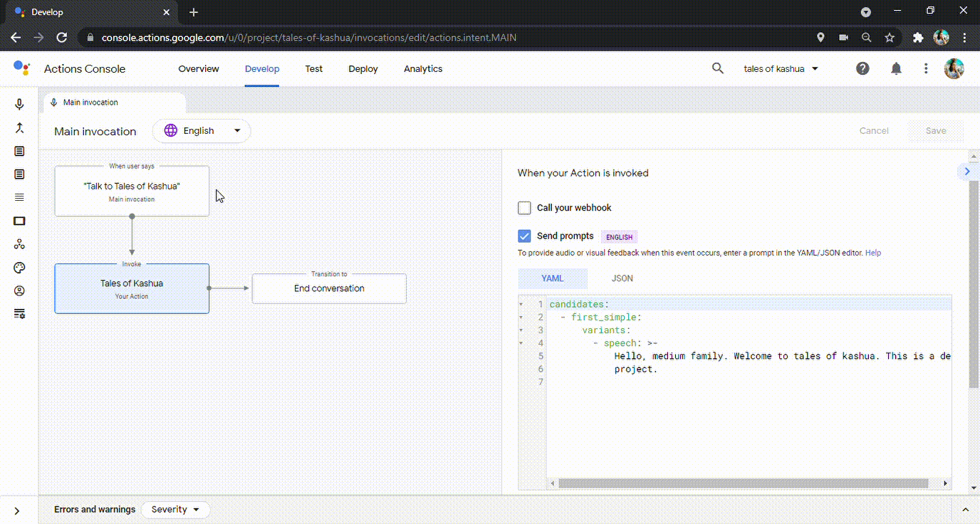Viewport: 980px width, 524px height.
Task: Open the Interactive Canvas rectangle sidebar icon
Action: click(x=19, y=221)
